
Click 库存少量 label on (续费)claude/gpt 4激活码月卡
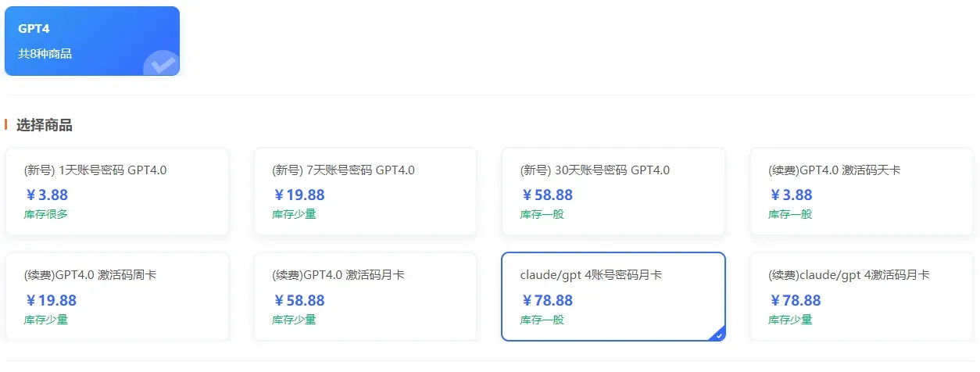click(x=790, y=320)
